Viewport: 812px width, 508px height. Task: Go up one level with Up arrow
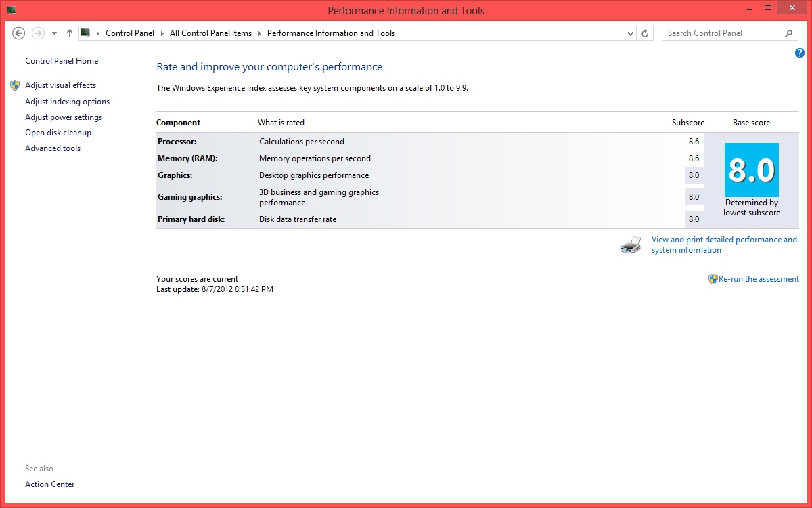click(69, 33)
